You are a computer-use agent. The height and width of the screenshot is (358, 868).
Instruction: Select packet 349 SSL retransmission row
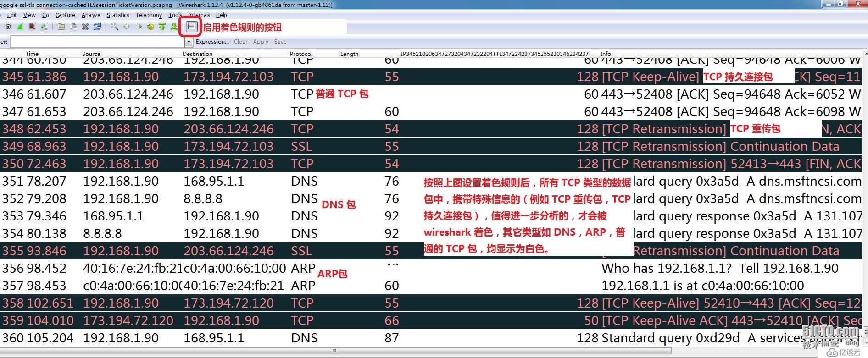[431, 146]
